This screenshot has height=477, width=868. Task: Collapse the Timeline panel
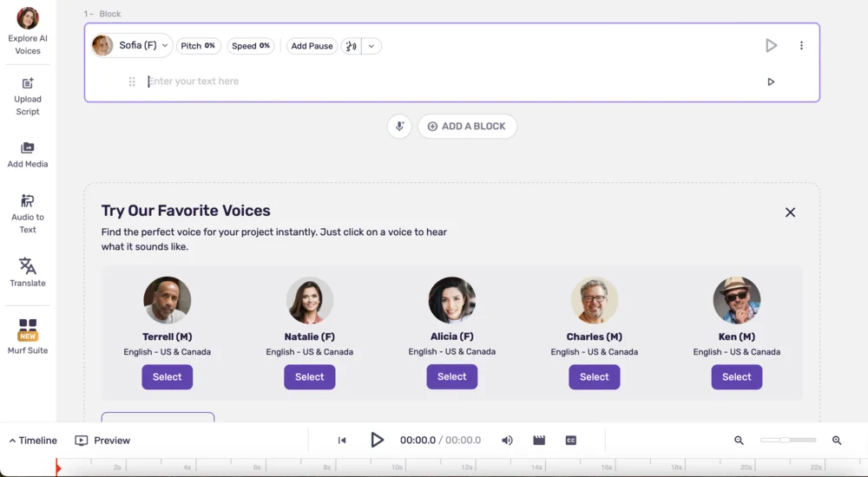pyautogui.click(x=33, y=441)
